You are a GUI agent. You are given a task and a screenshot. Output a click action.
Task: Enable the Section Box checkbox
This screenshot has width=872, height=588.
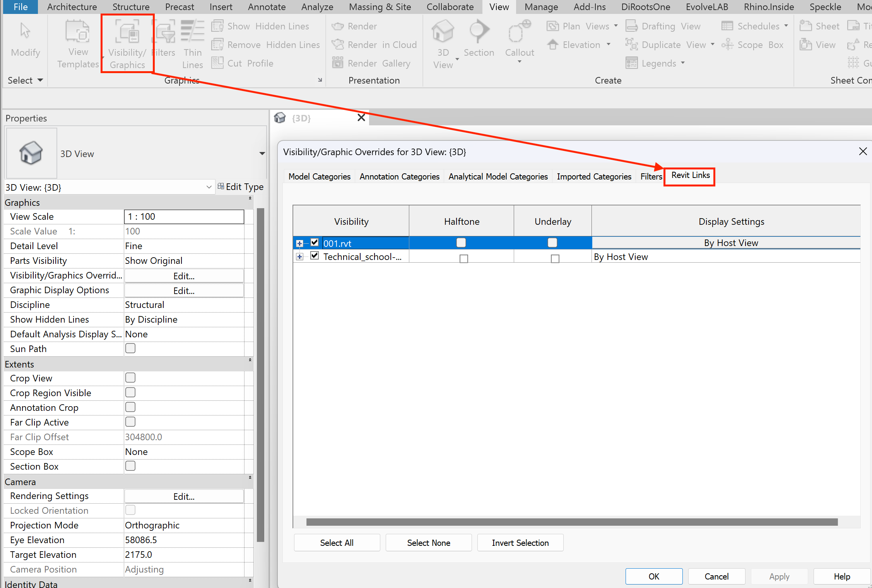coord(130,466)
